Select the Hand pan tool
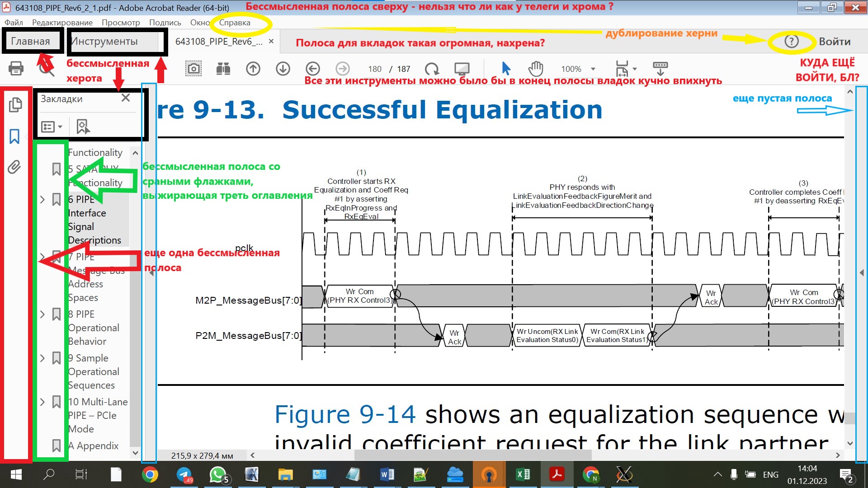 pyautogui.click(x=536, y=69)
